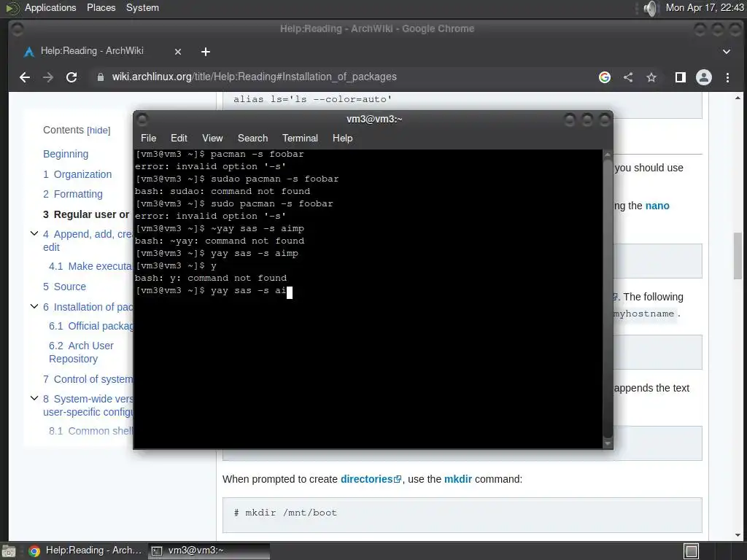Click the Google icon in address bar
Viewport: 747px width, 560px height.
click(605, 77)
